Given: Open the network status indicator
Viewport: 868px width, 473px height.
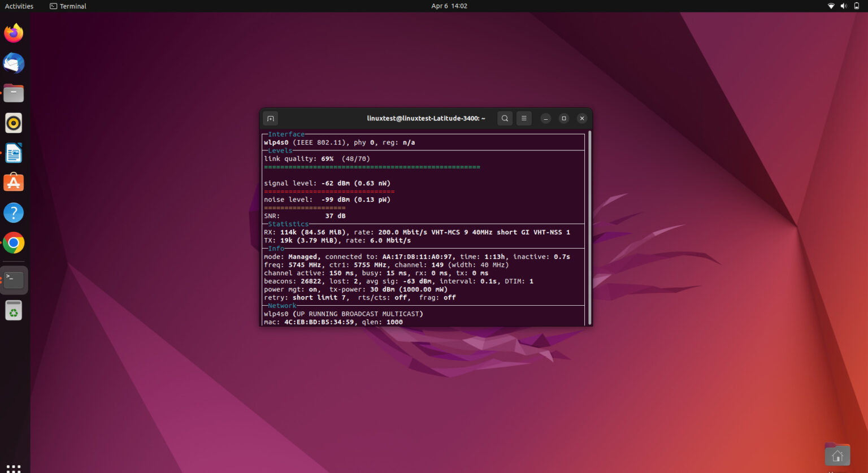Looking at the screenshot, I should click(x=831, y=6).
